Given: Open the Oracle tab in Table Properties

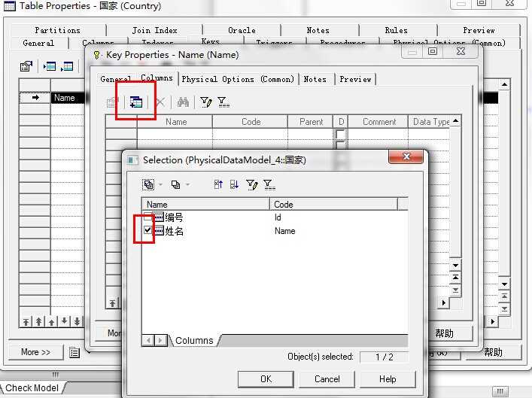Looking at the screenshot, I should [x=242, y=30].
